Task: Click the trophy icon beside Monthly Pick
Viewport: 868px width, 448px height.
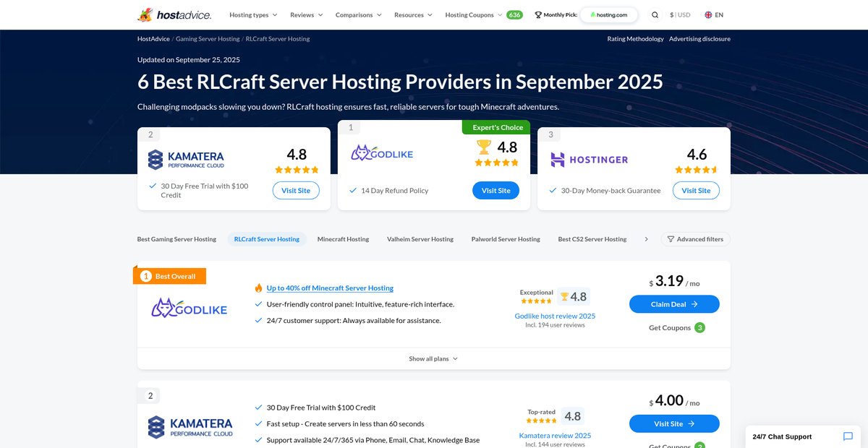Action: click(x=538, y=14)
